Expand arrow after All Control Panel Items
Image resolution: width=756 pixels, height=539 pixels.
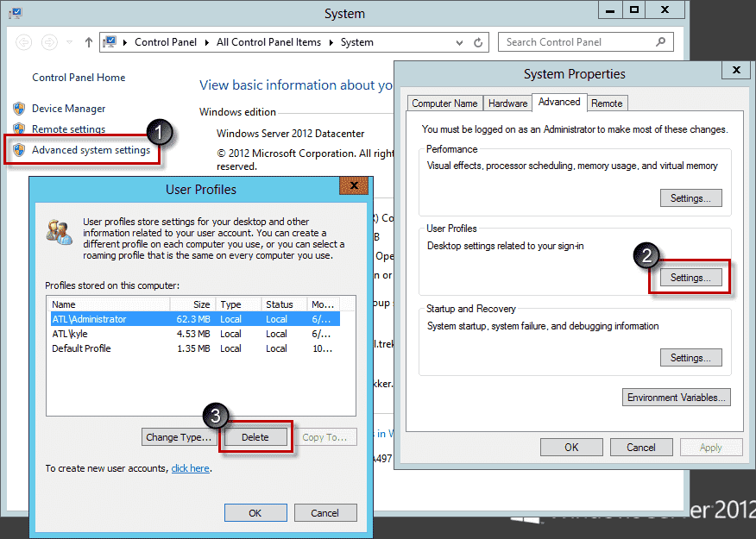coord(331,42)
